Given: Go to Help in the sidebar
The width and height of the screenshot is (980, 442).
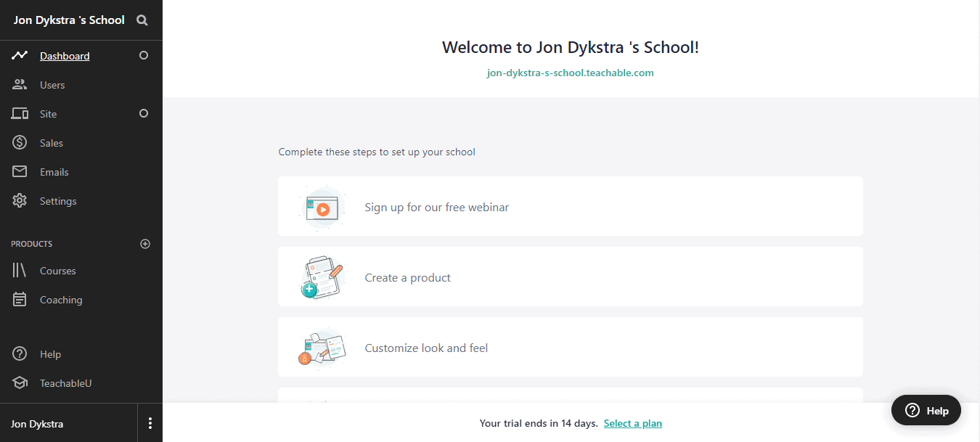Looking at the screenshot, I should click(x=50, y=354).
